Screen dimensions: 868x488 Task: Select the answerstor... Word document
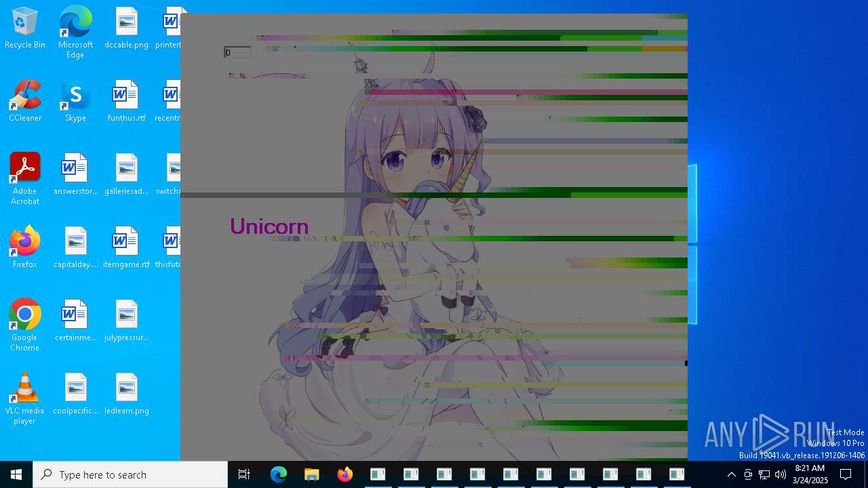(x=75, y=175)
